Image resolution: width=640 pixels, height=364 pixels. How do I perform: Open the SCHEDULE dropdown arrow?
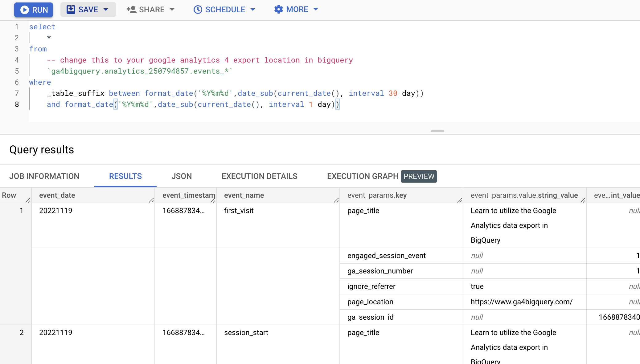(x=253, y=10)
